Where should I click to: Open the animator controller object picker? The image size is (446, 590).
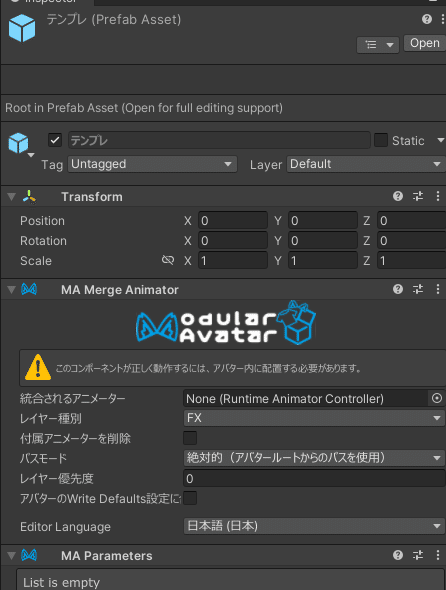click(437, 398)
